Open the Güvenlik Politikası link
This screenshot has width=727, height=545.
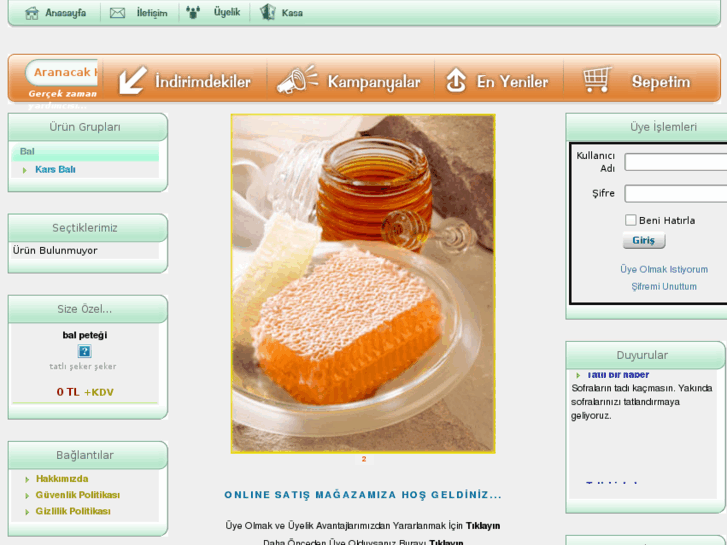coord(77,495)
